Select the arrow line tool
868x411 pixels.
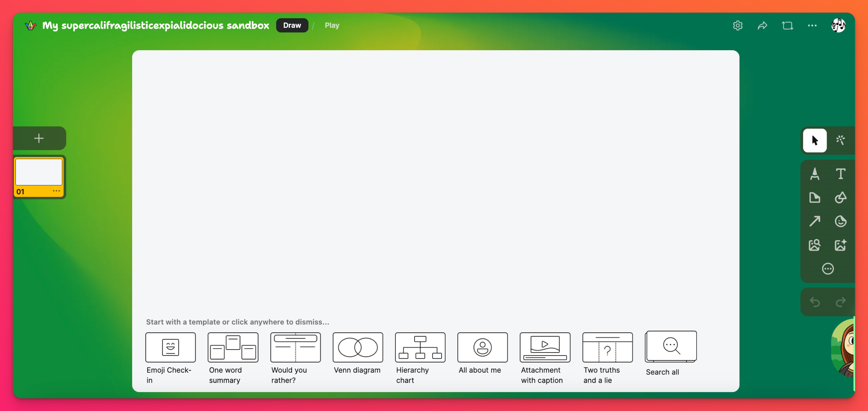(814, 222)
